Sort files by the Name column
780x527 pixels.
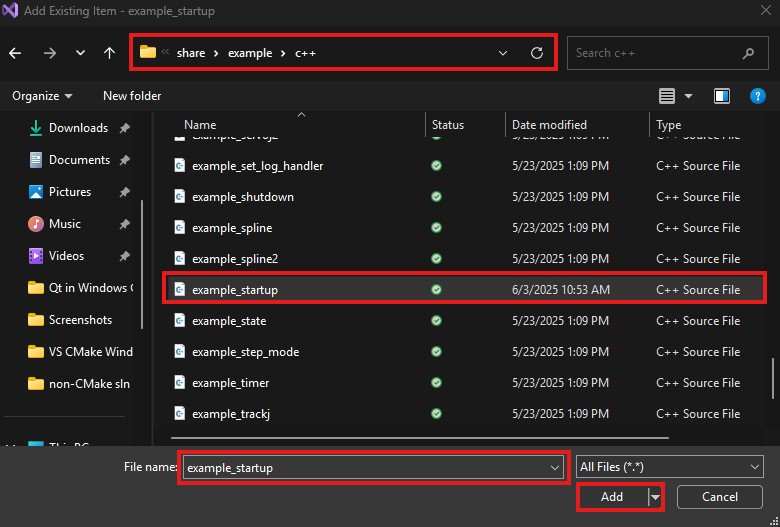click(x=200, y=125)
